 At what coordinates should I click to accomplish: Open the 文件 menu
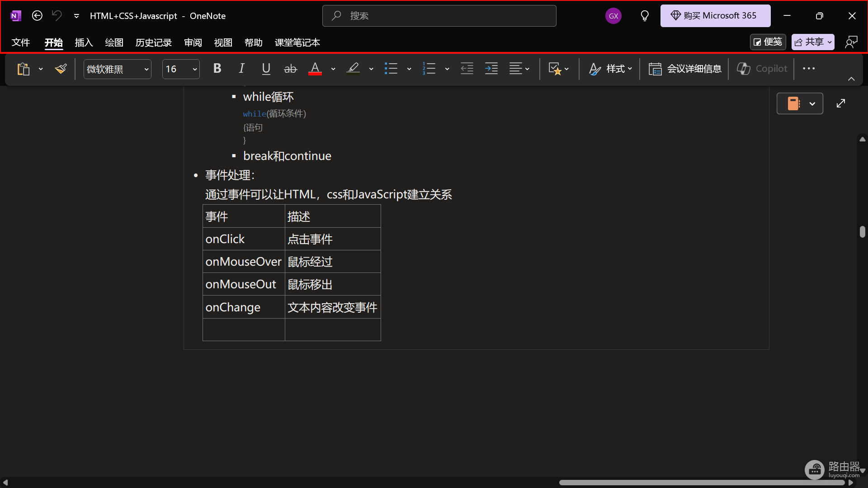point(21,42)
